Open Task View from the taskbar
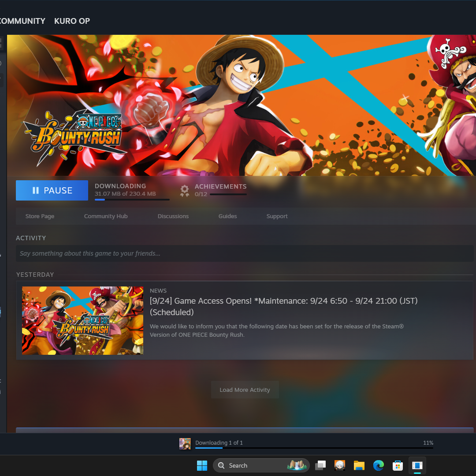Viewport: 476px width, 476px height. pyautogui.click(x=321, y=465)
